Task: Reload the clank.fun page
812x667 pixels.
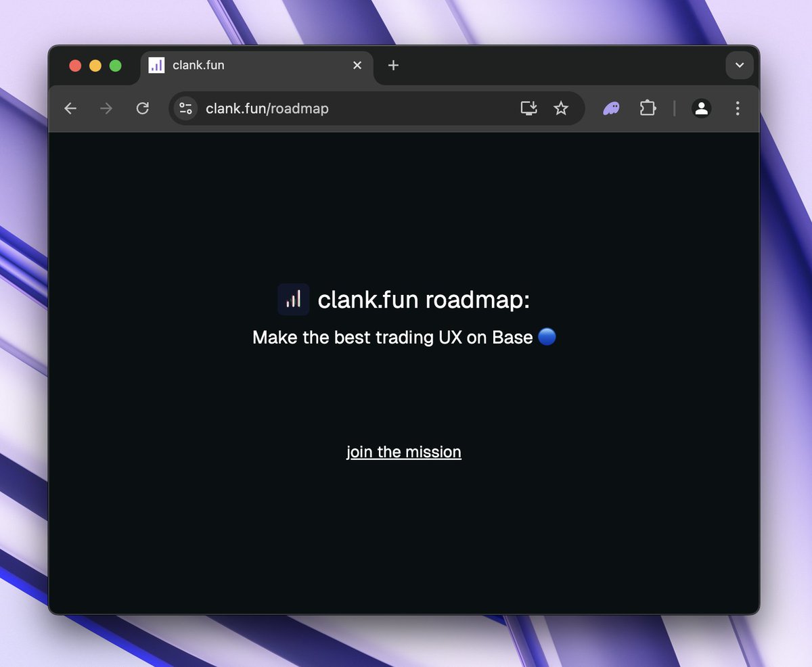Action: 142,108
